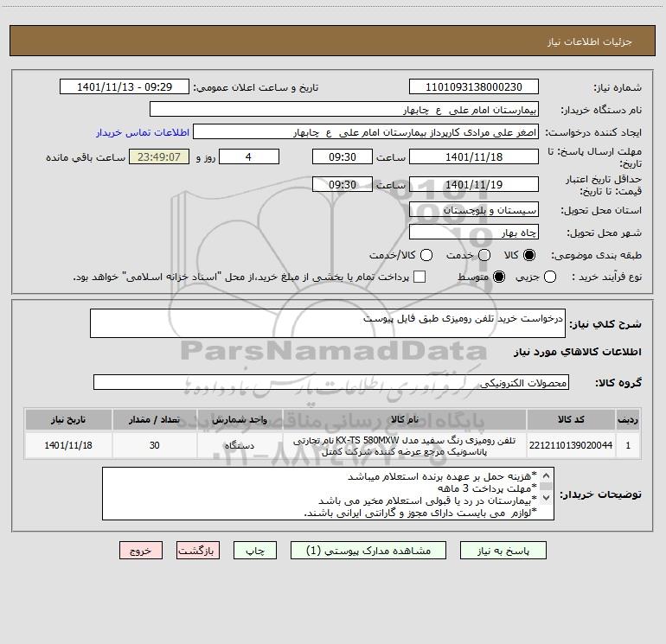
Task: Click the واحد شمارش column header
Action: (x=240, y=419)
